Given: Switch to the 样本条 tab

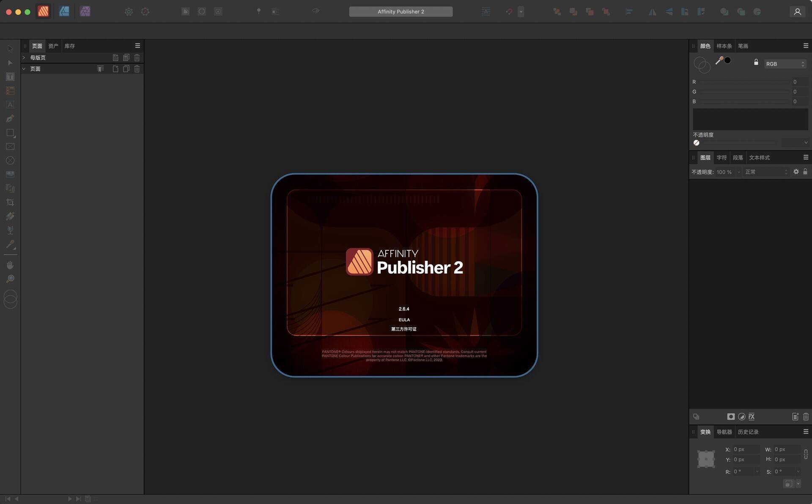Looking at the screenshot, I should (724, 46).
